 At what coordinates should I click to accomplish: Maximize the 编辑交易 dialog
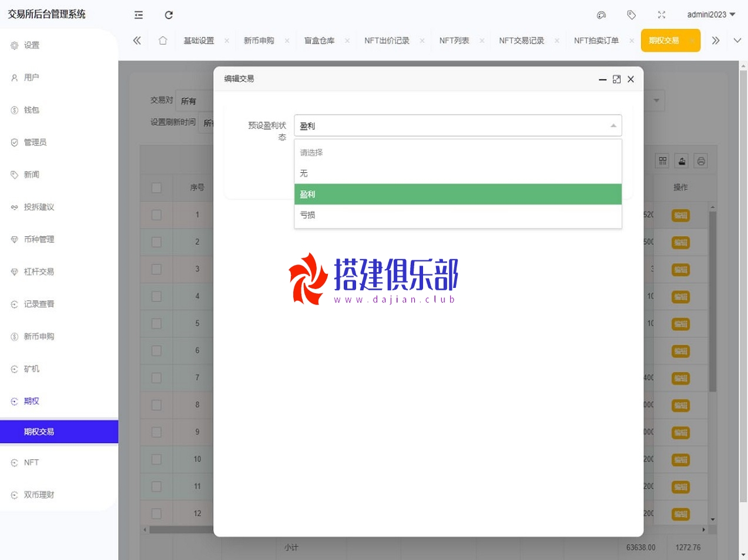click(x=616, y=79)
